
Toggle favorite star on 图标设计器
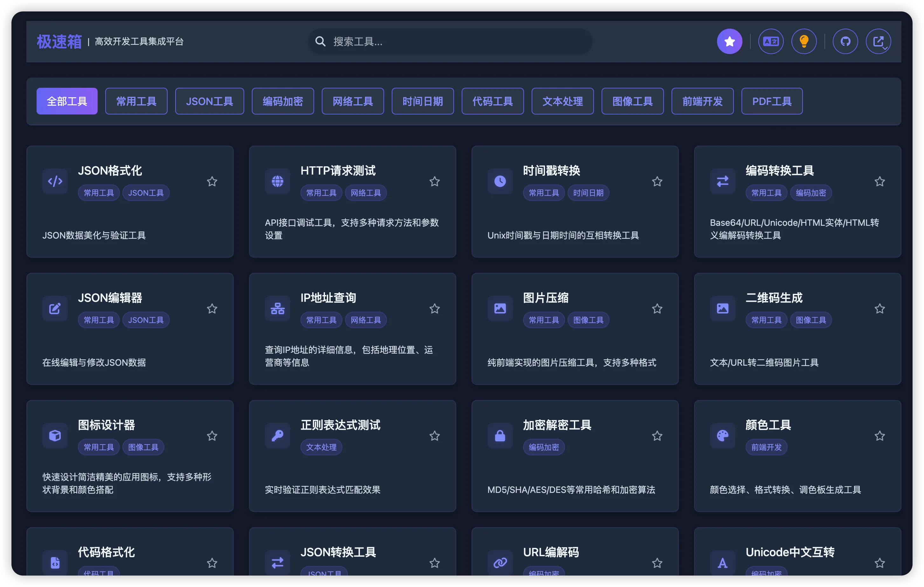pos(212,435)
